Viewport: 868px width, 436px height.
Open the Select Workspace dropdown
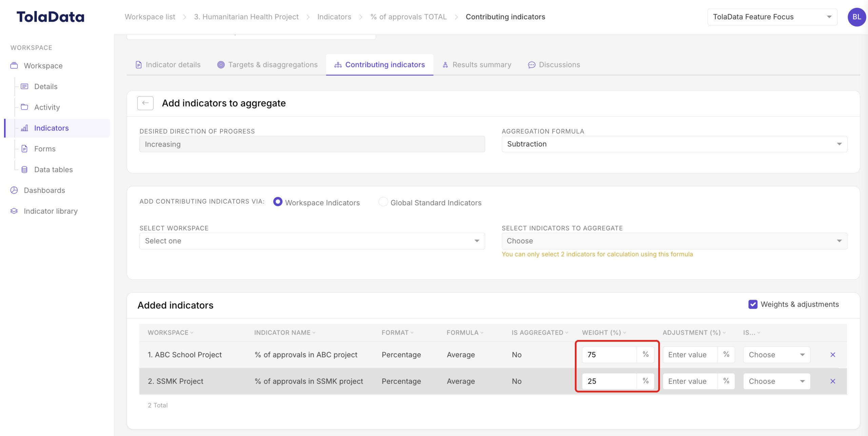click(x=312, y=241)
